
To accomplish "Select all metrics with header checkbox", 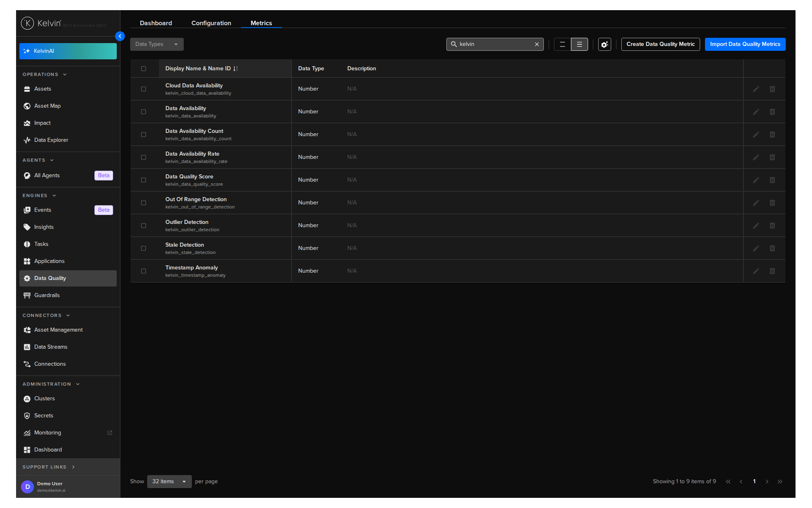I will (143, 69).
